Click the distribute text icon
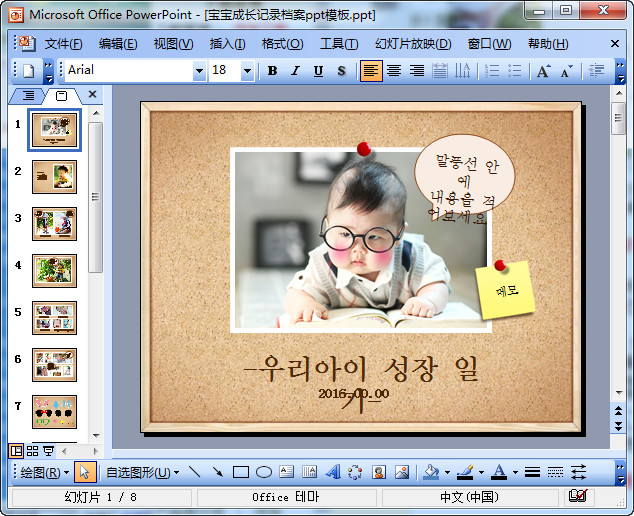This screenshot has width=634, height=516. tap(440, 71)
